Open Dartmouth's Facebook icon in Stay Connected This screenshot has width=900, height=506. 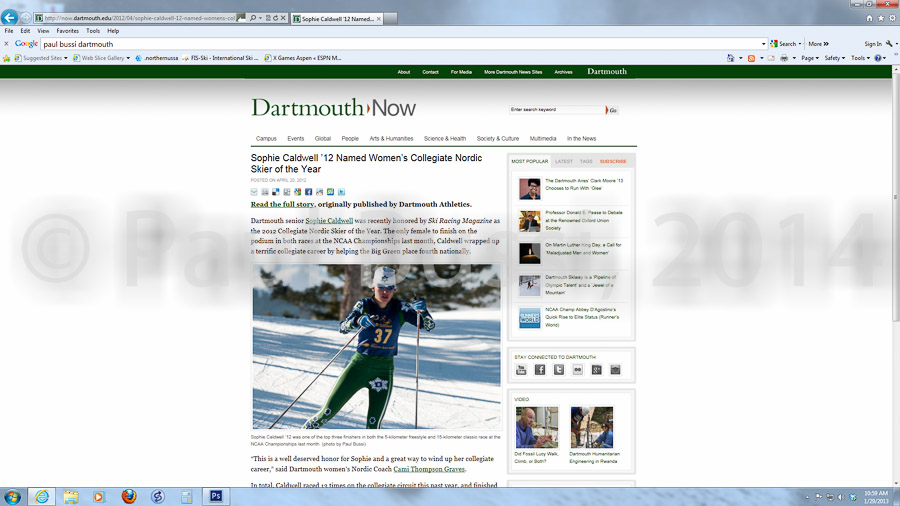coord(540,370)
